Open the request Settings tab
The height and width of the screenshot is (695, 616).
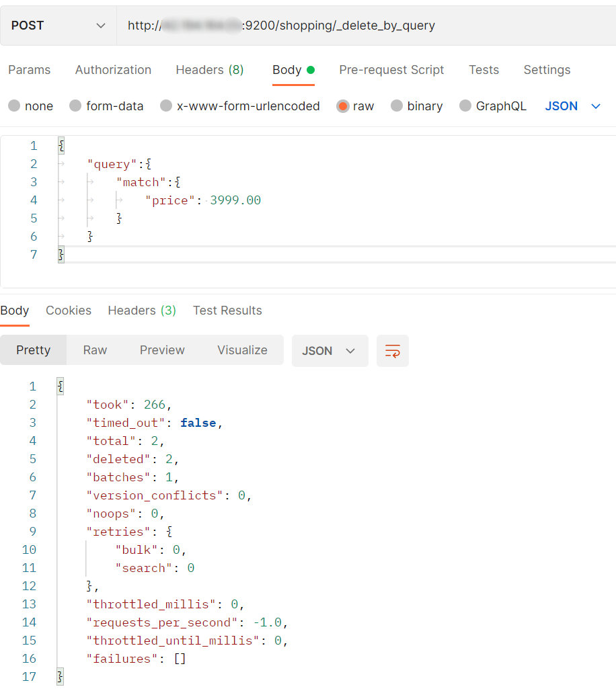[x=547, y=70]
